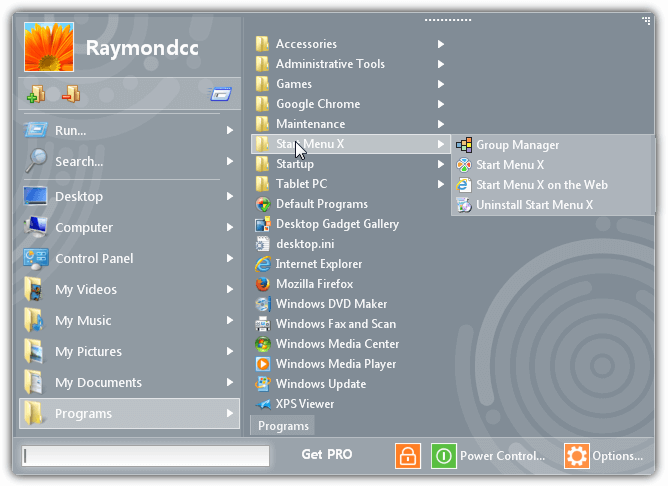Click the Windows Update icon
The image size is (668, 486).
point(263,384)
